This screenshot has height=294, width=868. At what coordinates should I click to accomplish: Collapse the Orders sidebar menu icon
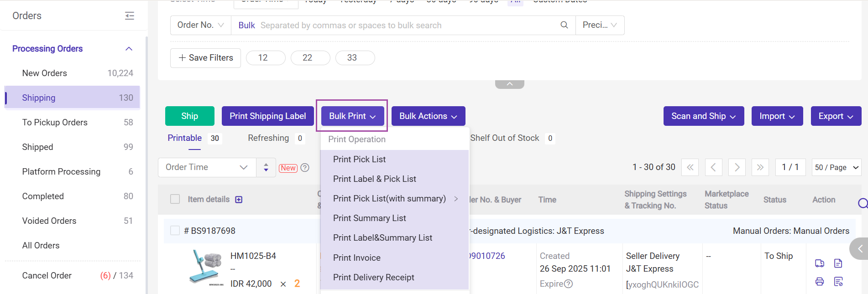(x=130, y=16)
